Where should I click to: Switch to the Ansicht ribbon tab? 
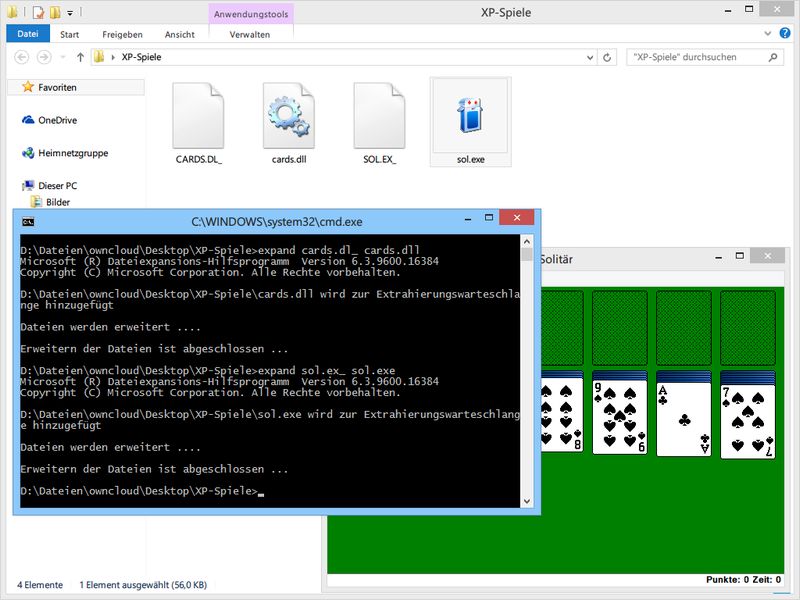click(x=180, y=34)
